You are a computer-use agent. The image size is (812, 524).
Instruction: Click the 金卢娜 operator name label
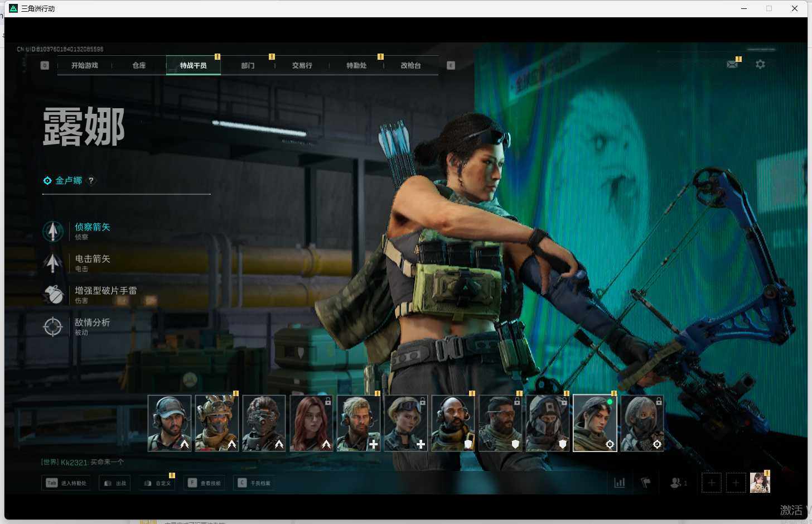pyautogui.click(x=69, y=180)
